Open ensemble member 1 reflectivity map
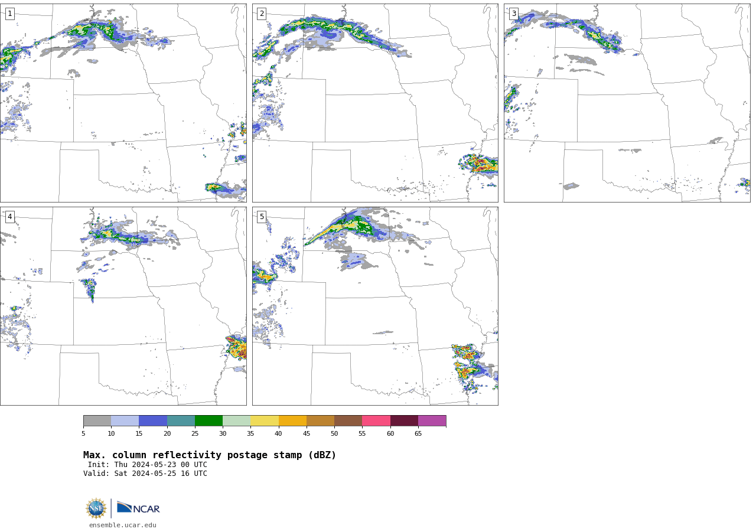The image size is (756, 532). point(123,103)
